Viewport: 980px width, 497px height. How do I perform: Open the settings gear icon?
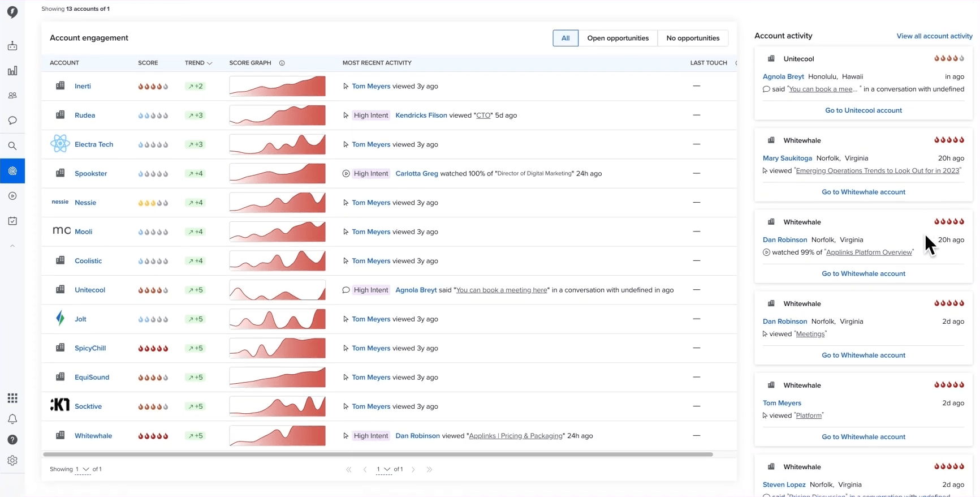pos(12,461)
